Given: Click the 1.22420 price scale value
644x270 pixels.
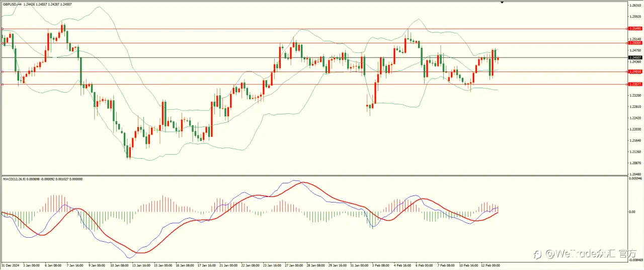Looking at the screenshot, I should click(635, 118).
